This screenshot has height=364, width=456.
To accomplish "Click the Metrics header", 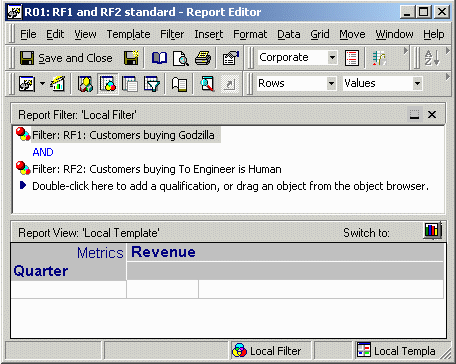I will (x=100, y=253).
